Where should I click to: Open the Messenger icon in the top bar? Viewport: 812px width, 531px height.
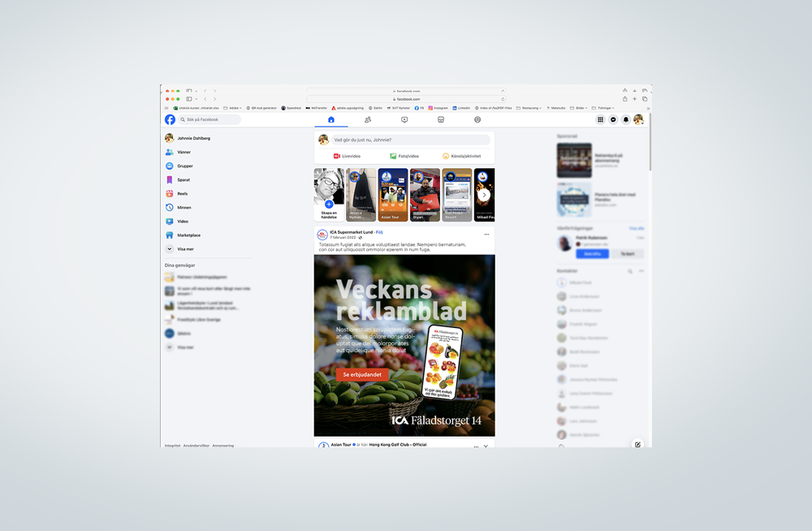tap(613, 119)
